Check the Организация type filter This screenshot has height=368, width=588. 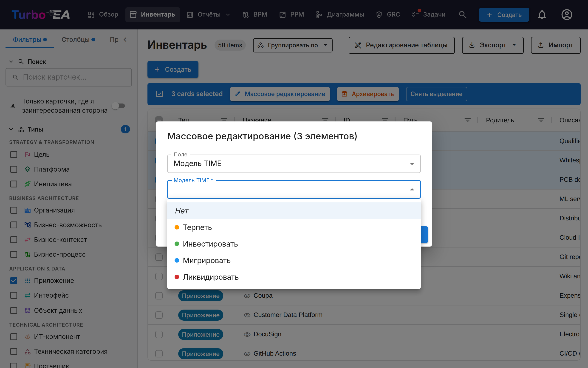pyautogui.click(x=14, y=210)
